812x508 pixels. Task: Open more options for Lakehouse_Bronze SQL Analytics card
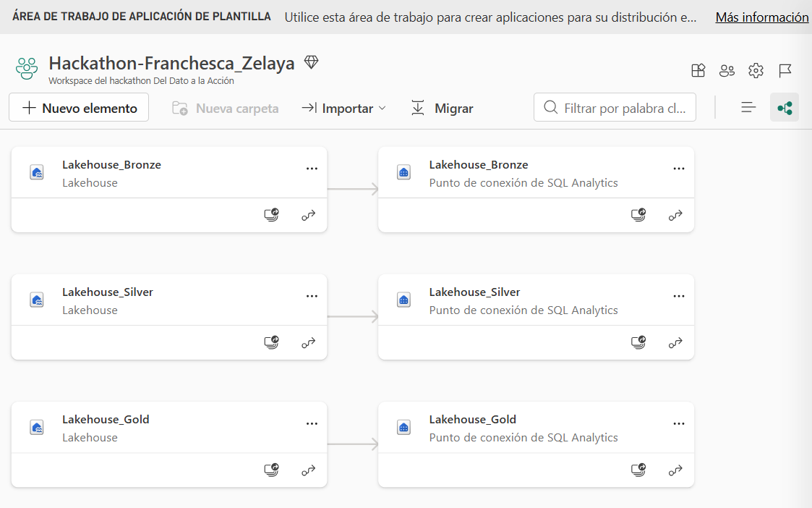tap(679, 169)
